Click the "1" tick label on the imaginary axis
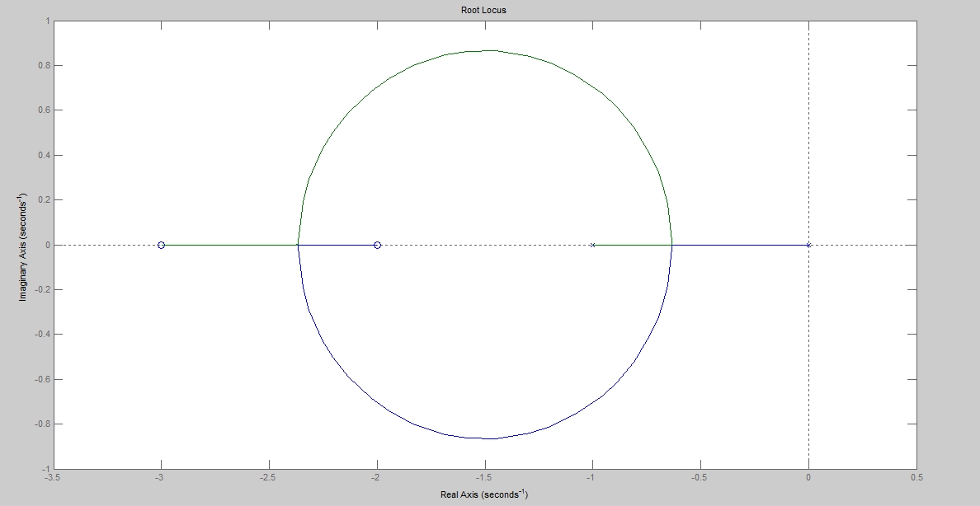Viewport: 980px width, 506px height. [x=47, y=21]
